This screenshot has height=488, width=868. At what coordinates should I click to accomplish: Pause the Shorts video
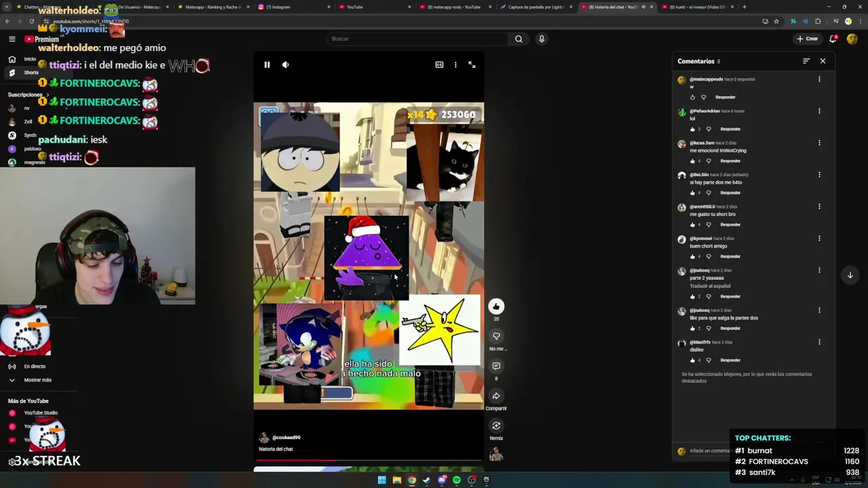pyautogui.click(x=267, y=65)
